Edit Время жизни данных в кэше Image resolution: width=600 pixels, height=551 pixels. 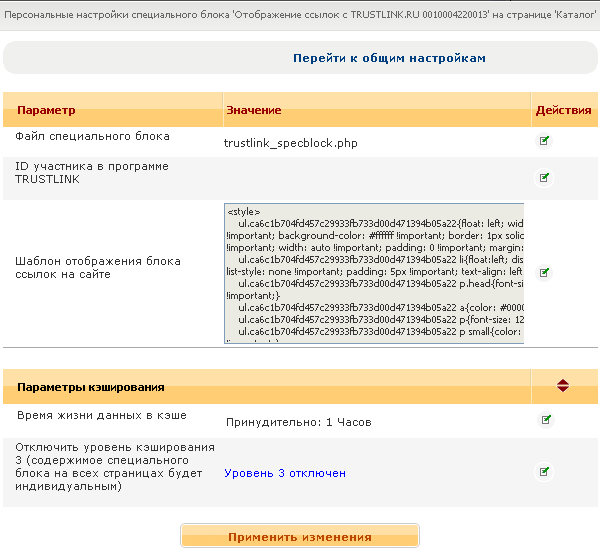point(545,419)
